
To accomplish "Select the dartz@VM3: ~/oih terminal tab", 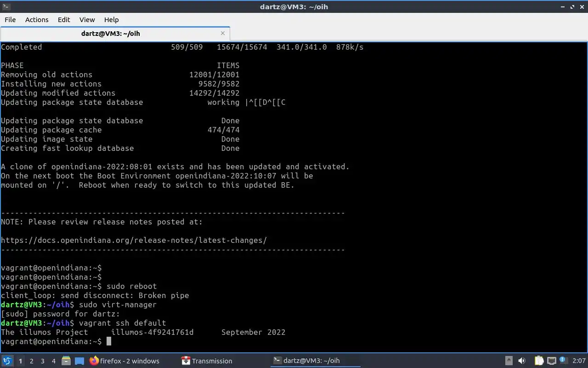I will 115,34.
